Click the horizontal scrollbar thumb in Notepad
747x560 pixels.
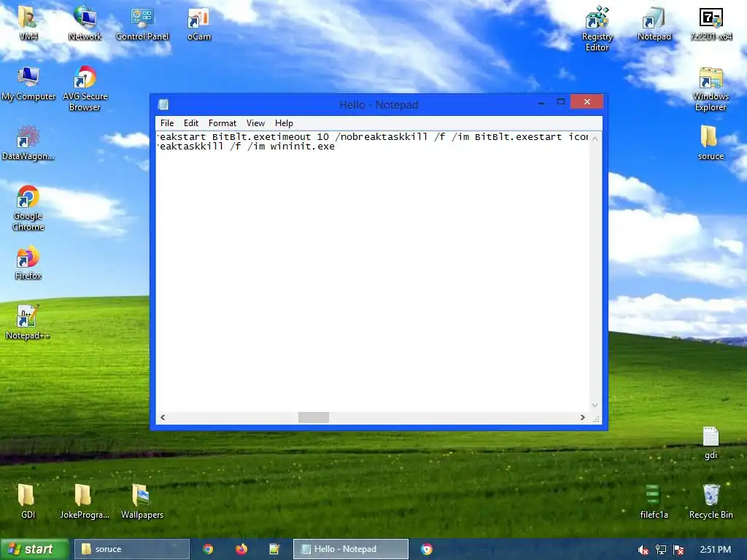[x=314, y=418]
